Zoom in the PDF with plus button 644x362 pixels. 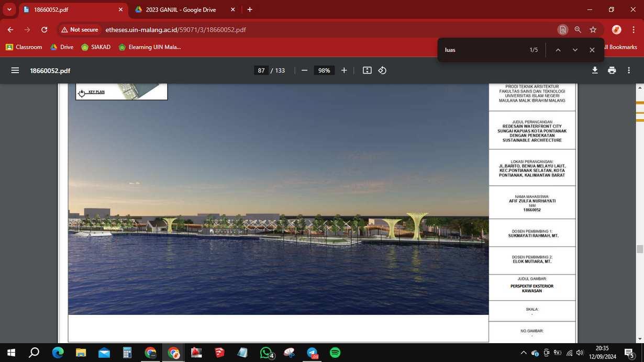[344, 71]
